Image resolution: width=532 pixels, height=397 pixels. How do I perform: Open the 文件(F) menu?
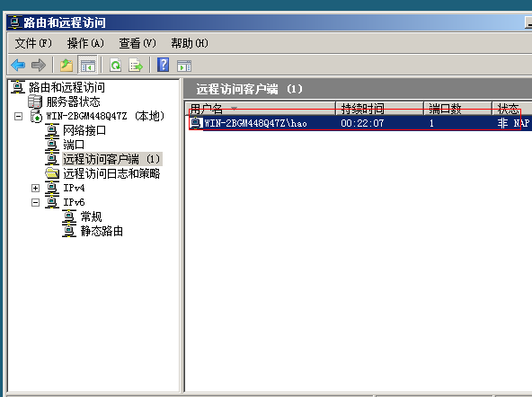[33, 43]
